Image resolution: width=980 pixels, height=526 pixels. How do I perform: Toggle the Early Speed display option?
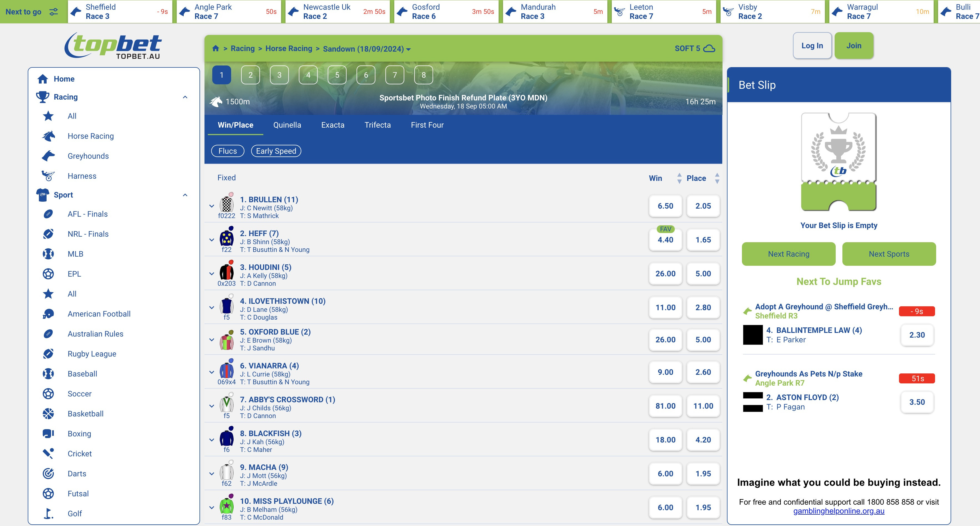[x=276, y=151]
